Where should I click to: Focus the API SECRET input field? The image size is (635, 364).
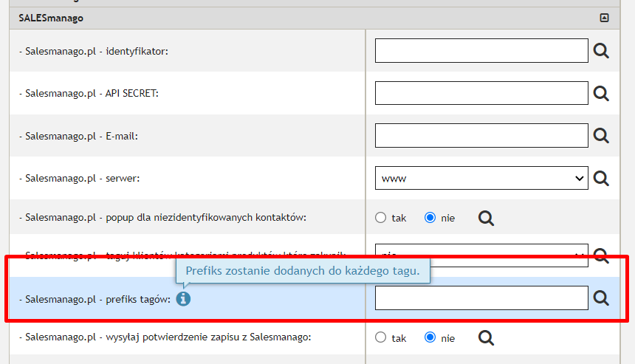tap(481, 93)
